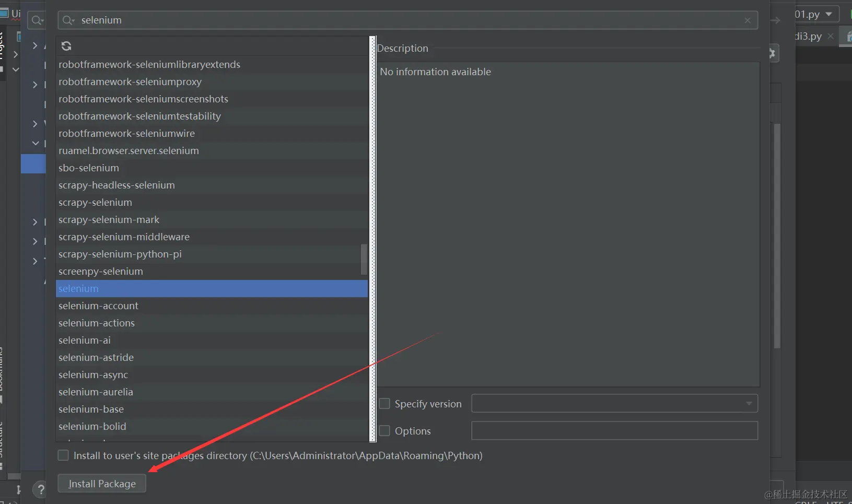Select robotframework-seleniumscreenshots package
The image size is (852, 504).
(212, 99)
